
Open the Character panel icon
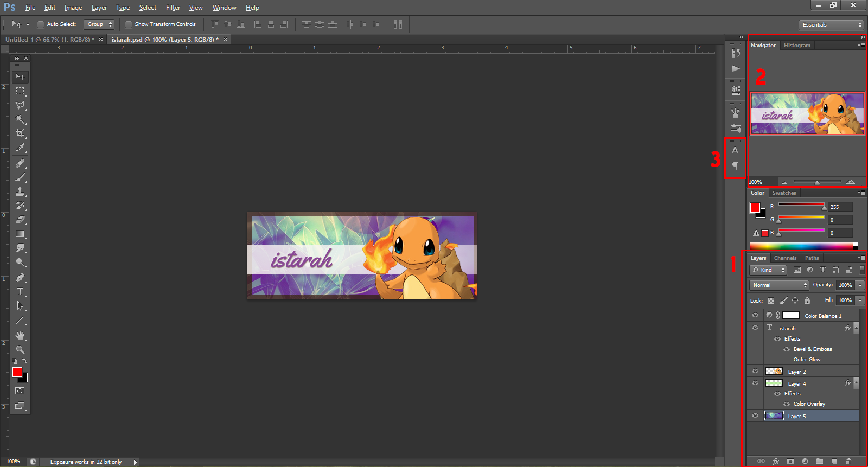click(736, 150)
